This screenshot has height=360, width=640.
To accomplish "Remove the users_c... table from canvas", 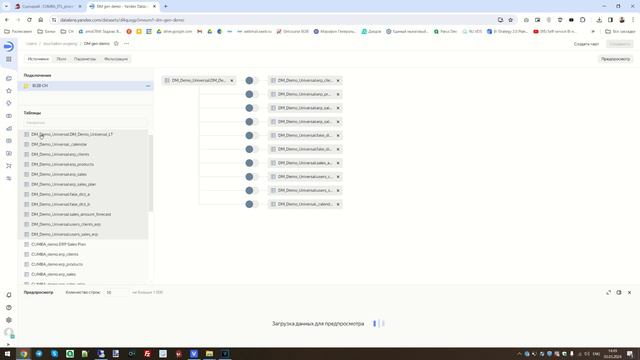I will [338, 177].
